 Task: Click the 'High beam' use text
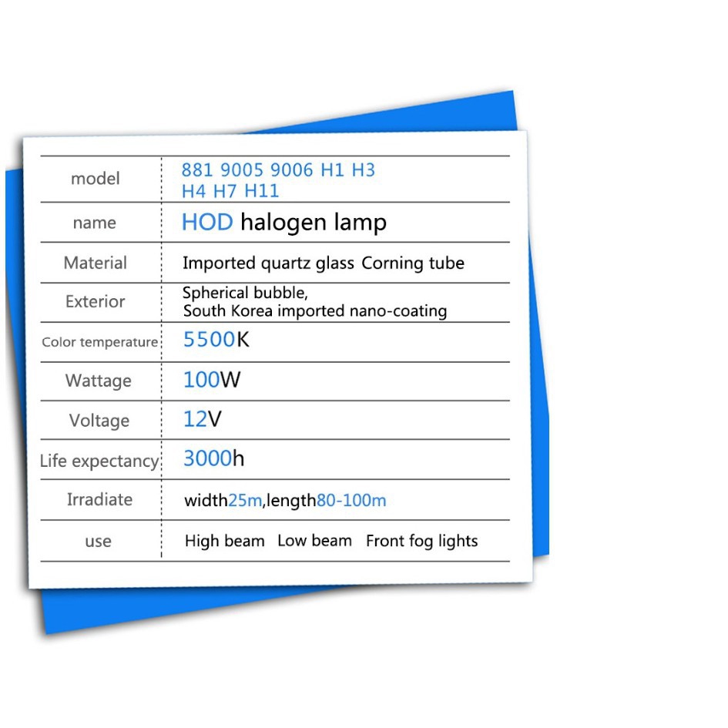(224, 542)
